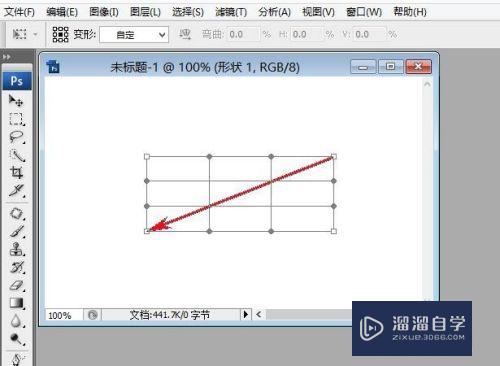The height and width of the screenshot is (366, 500).
Task: Maximize the 未标题-1 document window
Action: tap(391, 67)
